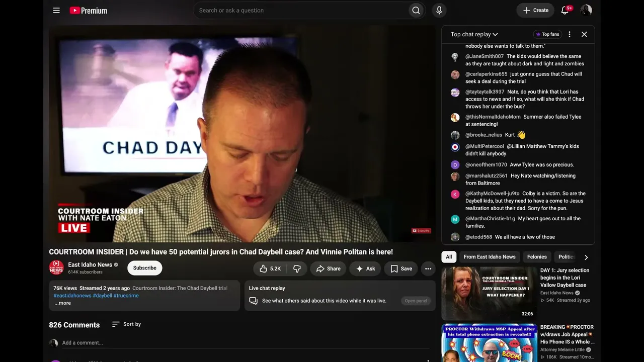Click Add a comment field
Screen dimensions: 644x362
click(x=246, y=343)
